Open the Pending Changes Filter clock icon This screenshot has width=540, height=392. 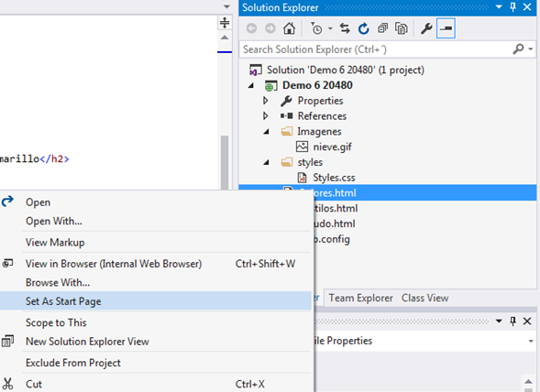coord(316,29)
